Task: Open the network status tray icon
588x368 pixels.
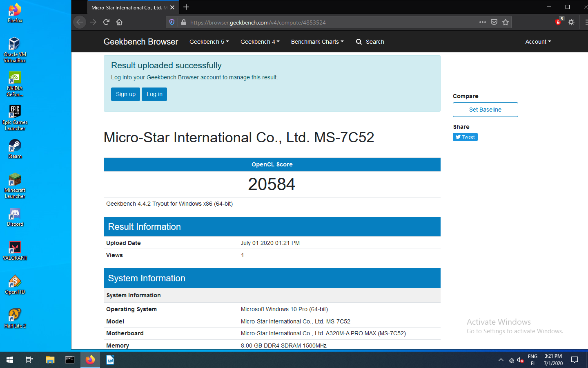Action: coord(511,360)
